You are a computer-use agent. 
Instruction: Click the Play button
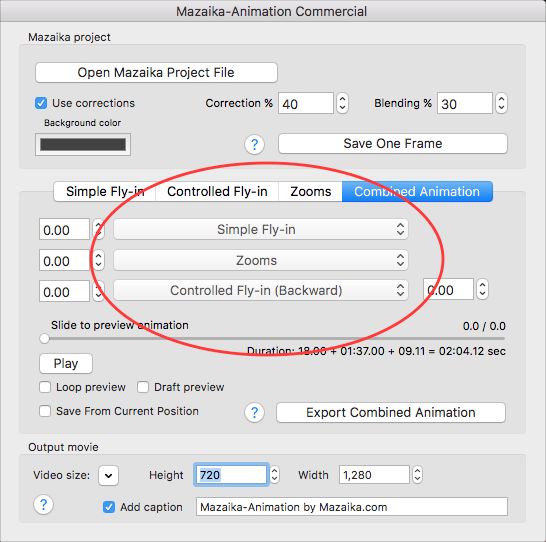(x=66, y=363)
